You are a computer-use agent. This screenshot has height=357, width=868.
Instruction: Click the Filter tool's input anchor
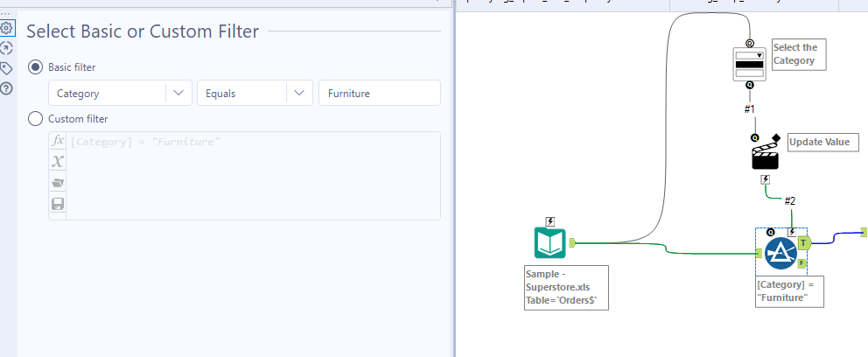pos(759,253)
